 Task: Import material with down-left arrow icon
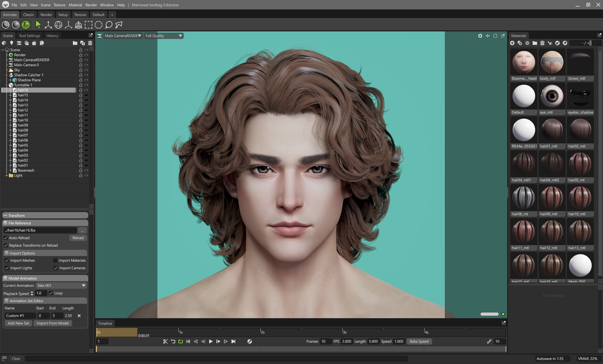coord(557,43)
